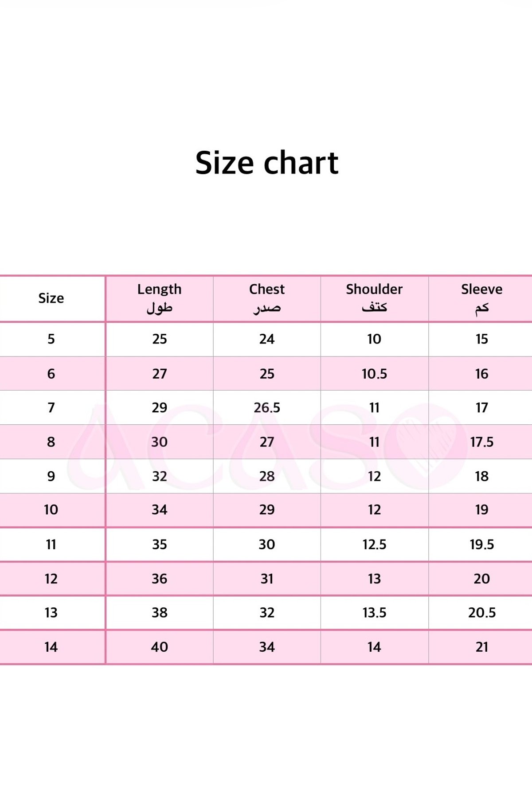This screenshot has height=798, width=532.
Task: Click the Chest column header
Action: (x=267, y=298)
